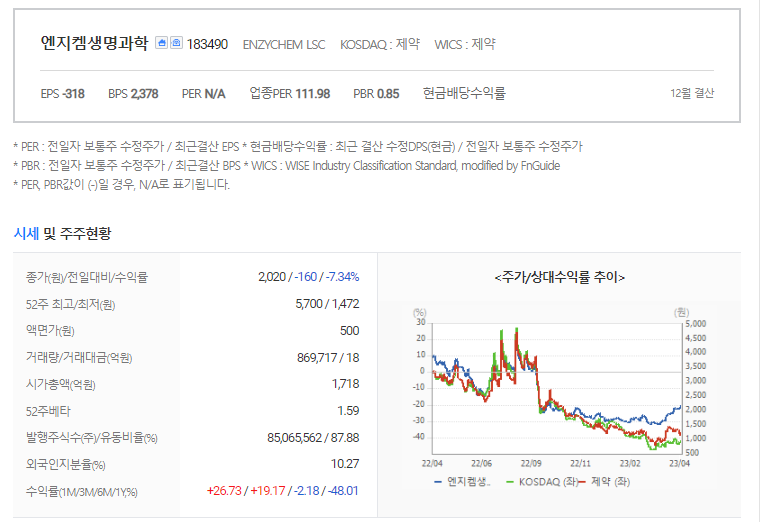The image size is (762, 522).
Task: Select stock code 183490
Action: point(208,44)
